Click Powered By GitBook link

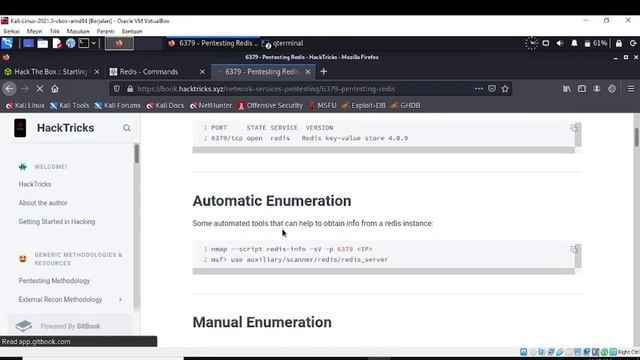point(70,326)
